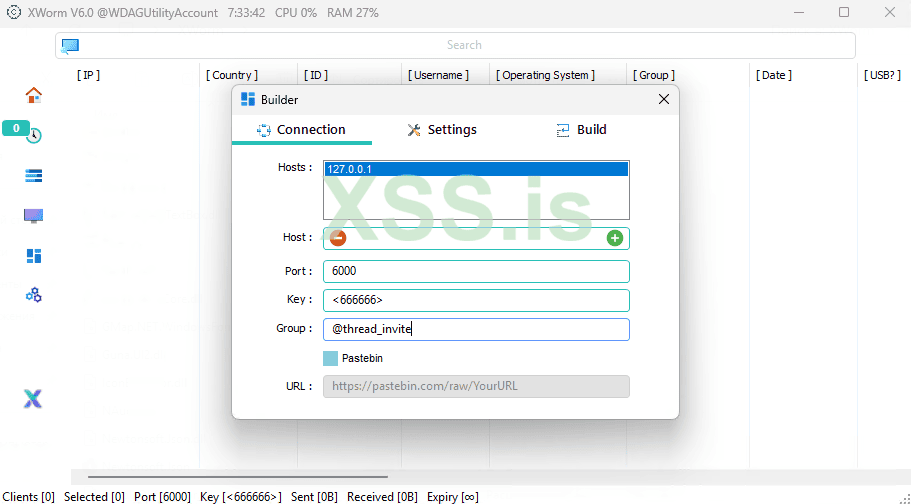Click the Group field with @thread_invite

(x=476, y=329)
